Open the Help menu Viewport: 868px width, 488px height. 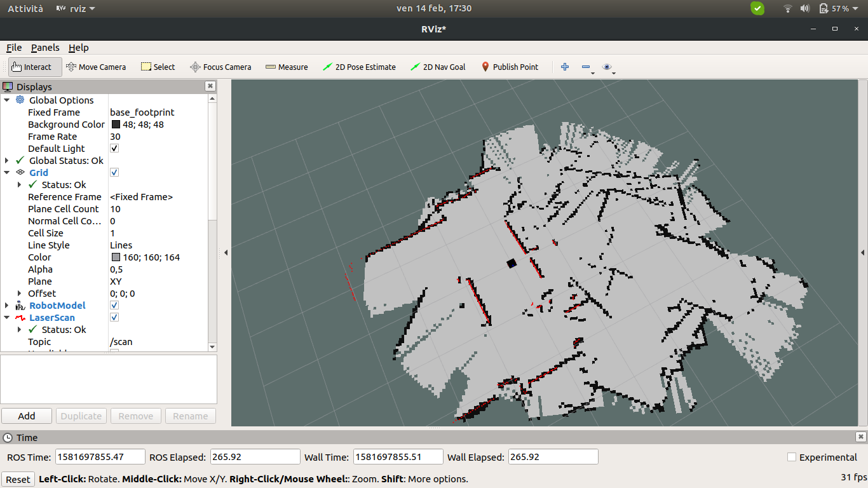coord(79,48)
